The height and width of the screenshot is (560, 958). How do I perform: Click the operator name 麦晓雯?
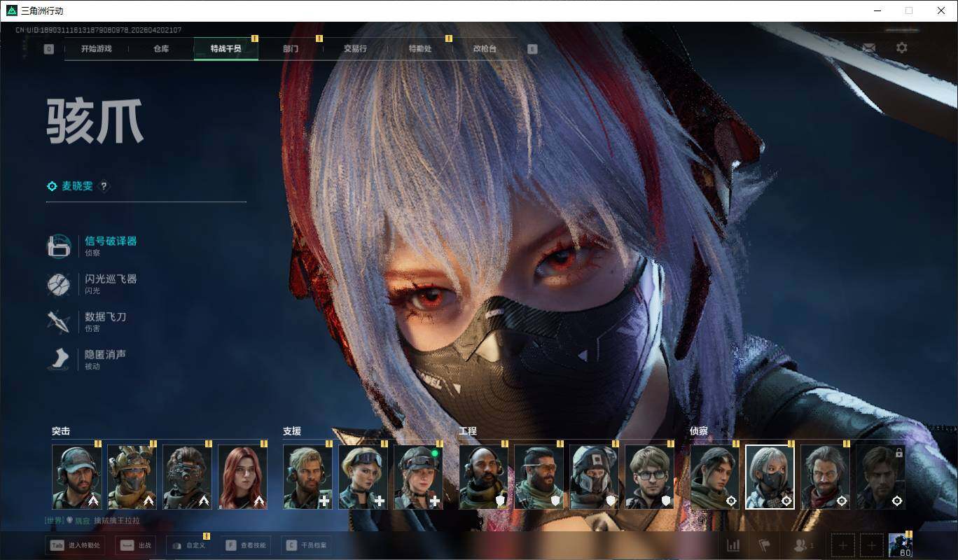click(x=77, y=186)
